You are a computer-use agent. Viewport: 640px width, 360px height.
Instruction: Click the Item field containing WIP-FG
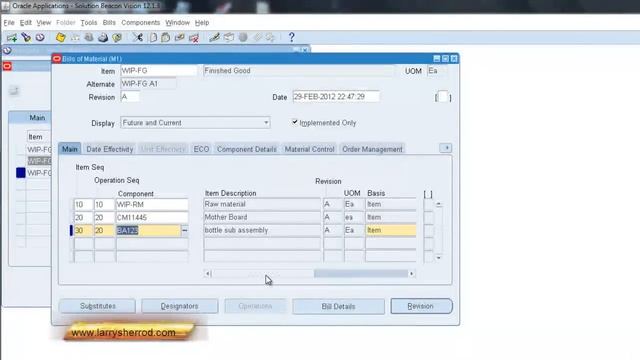(x=158, y=71)
